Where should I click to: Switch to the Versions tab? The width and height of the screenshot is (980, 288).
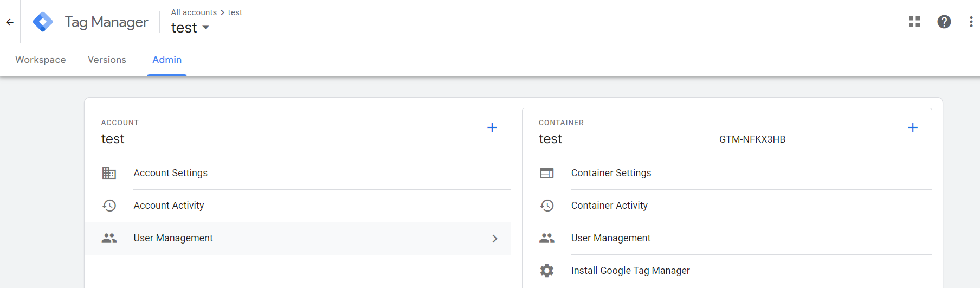point(107,60)
